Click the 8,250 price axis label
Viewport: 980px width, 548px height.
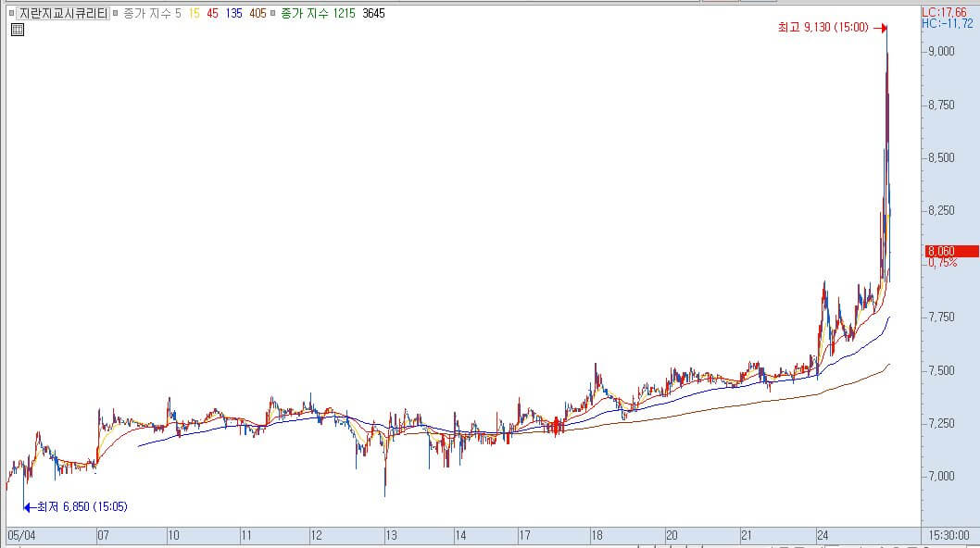(x=941, y=210)
